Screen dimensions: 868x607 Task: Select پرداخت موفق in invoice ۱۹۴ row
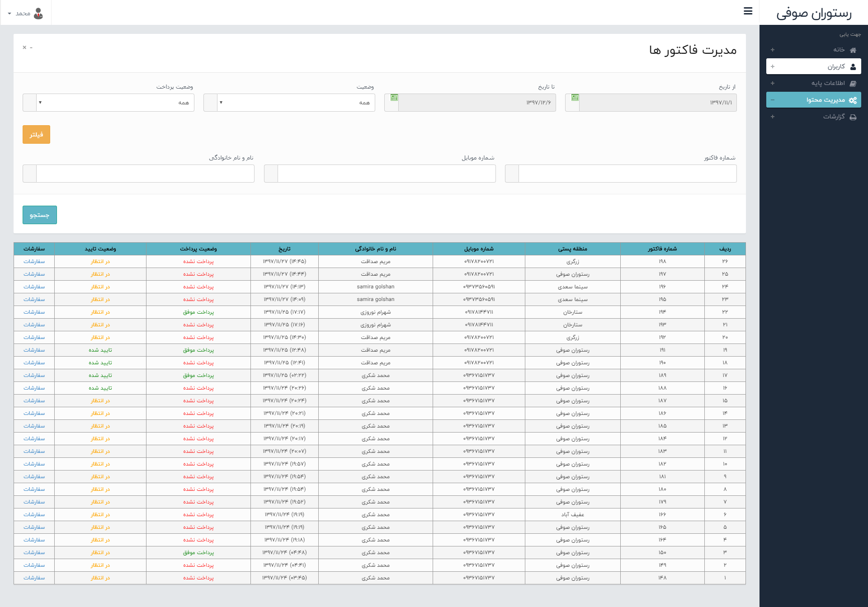(198, 312)
